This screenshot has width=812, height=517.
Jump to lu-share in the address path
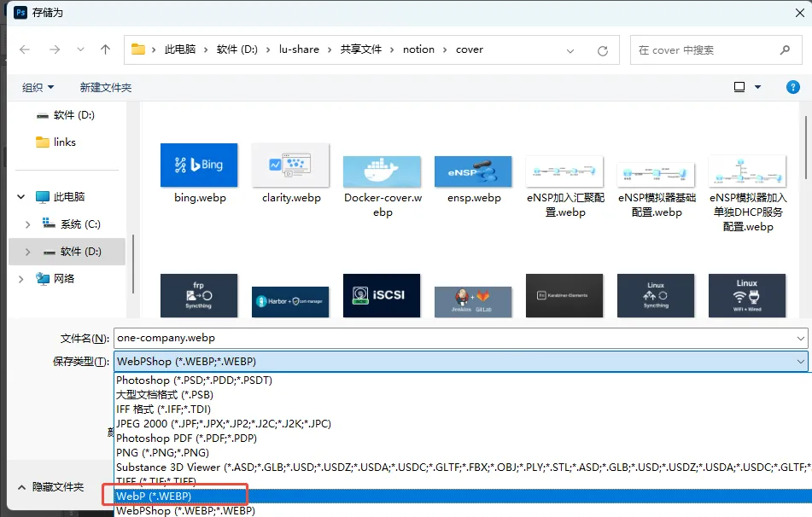(299, 49)
